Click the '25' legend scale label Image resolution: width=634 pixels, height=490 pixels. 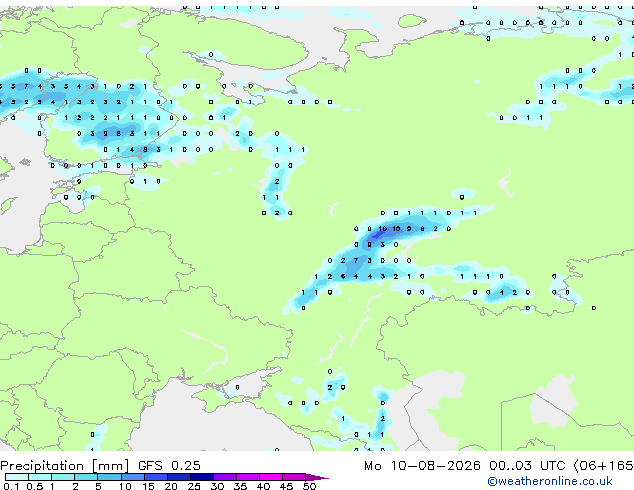pyautogui.click(x=194, y=486)
